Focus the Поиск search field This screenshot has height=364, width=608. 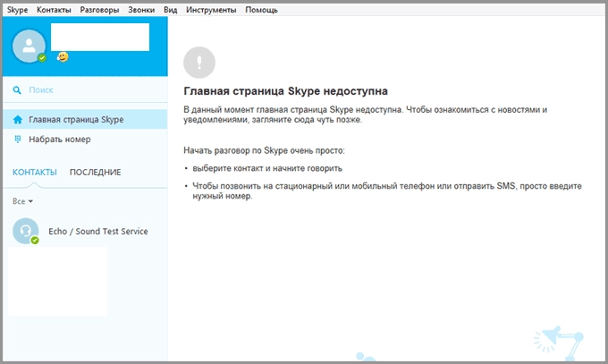point(85,90)
